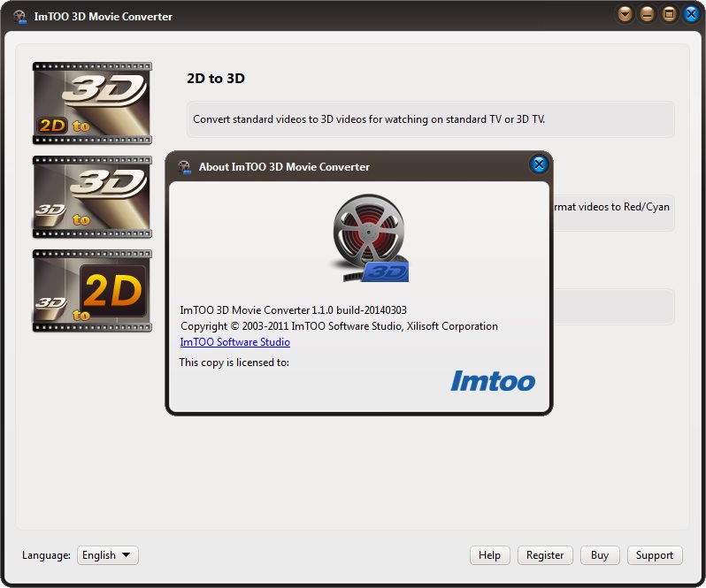Click the Imtoo brand logo in About dialog
This screenshot has width=706, height=588.
coord(493,380)
